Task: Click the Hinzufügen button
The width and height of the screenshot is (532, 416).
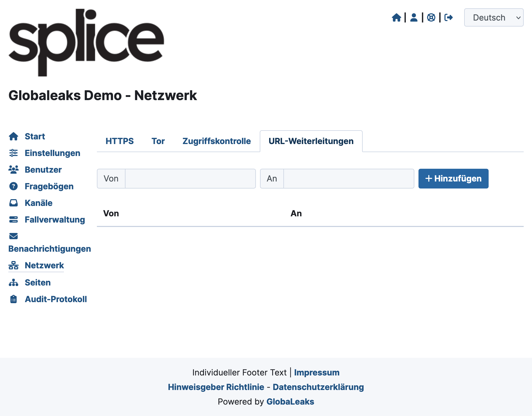Action: [x=453, y=178]
